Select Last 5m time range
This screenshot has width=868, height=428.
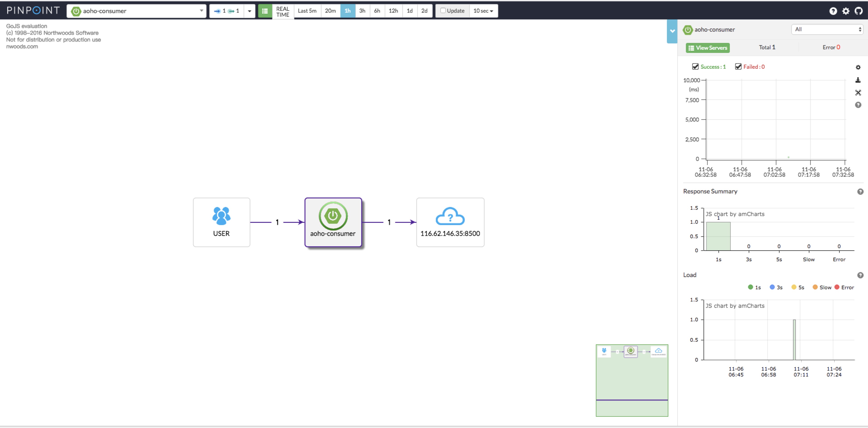coord(307,11)
